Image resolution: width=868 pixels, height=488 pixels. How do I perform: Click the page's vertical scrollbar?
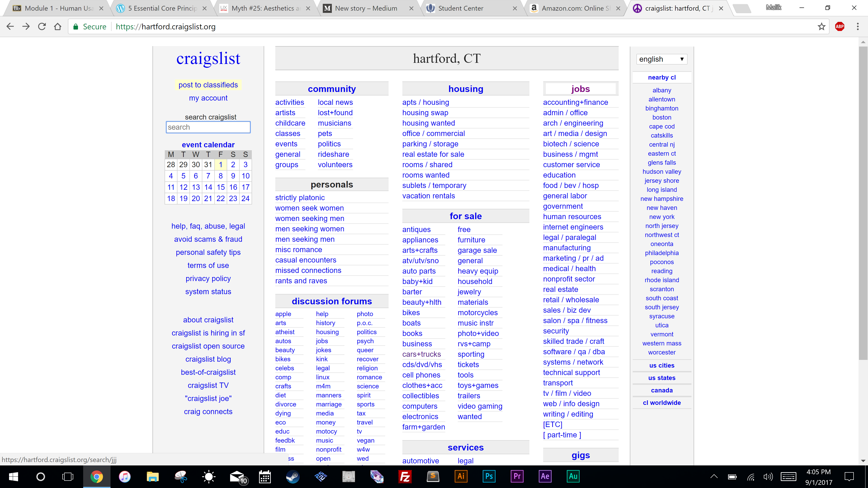coord(863,202)
